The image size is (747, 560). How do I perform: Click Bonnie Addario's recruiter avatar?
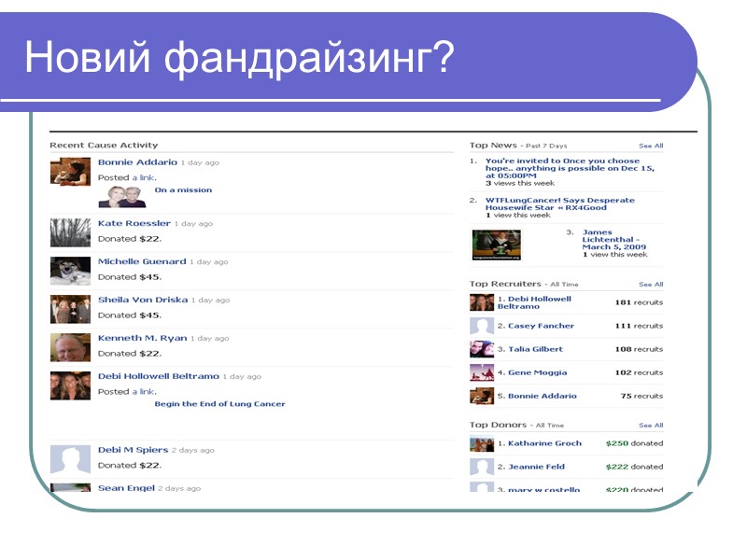(x=482, y=396)
